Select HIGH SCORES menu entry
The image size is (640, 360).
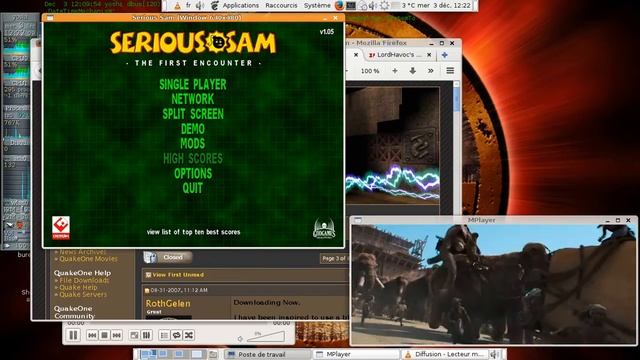tap(193, 158)
